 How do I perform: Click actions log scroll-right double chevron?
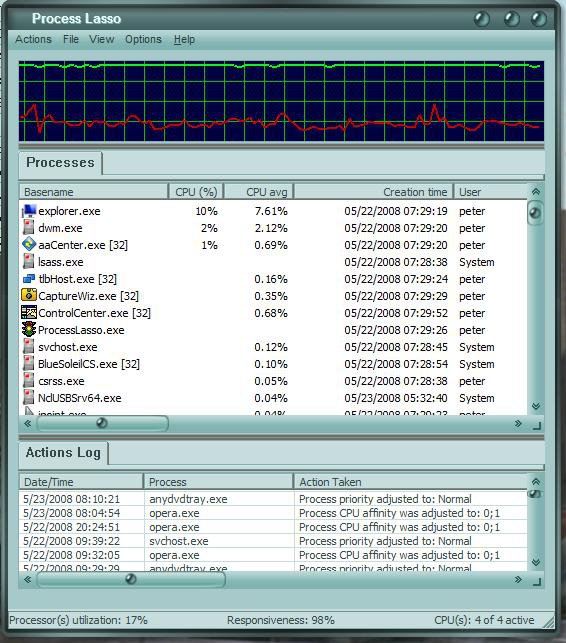[518, 579]
